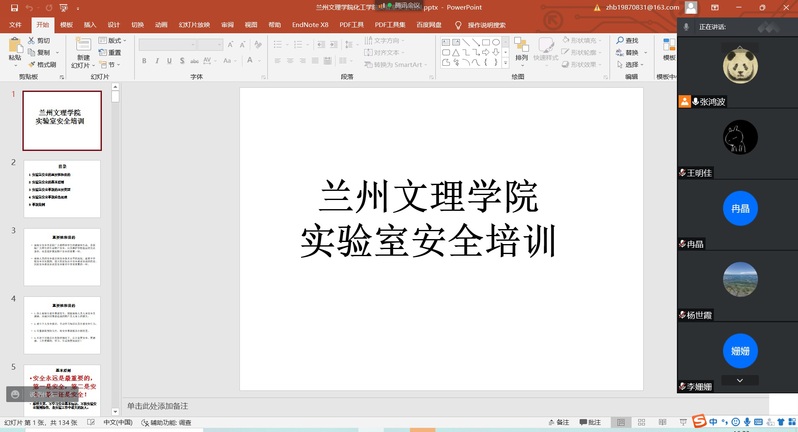Click the Cut (剪切) scissors icon
798x432 pixels.
39,41
